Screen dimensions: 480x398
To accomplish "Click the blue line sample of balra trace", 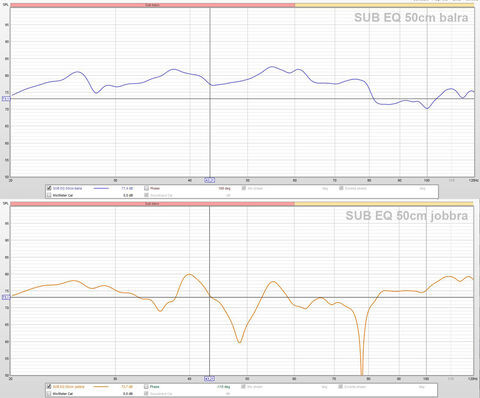I will [101, 188].
